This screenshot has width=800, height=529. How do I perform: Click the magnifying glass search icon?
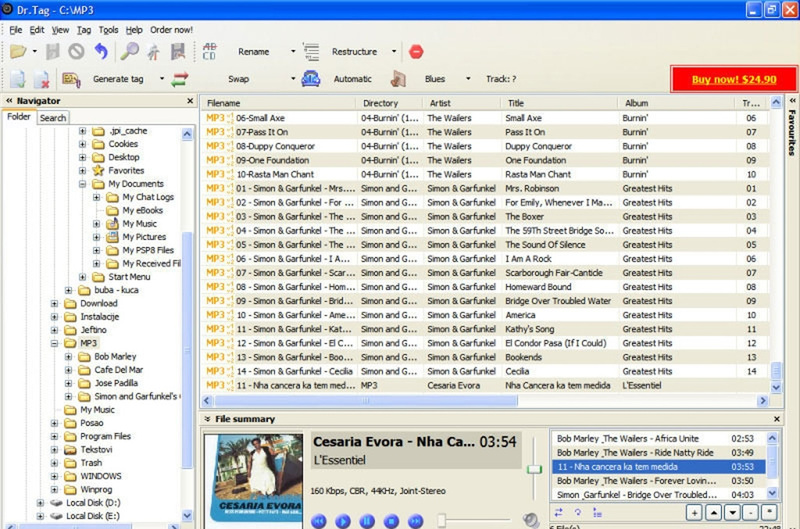(130, 51)
